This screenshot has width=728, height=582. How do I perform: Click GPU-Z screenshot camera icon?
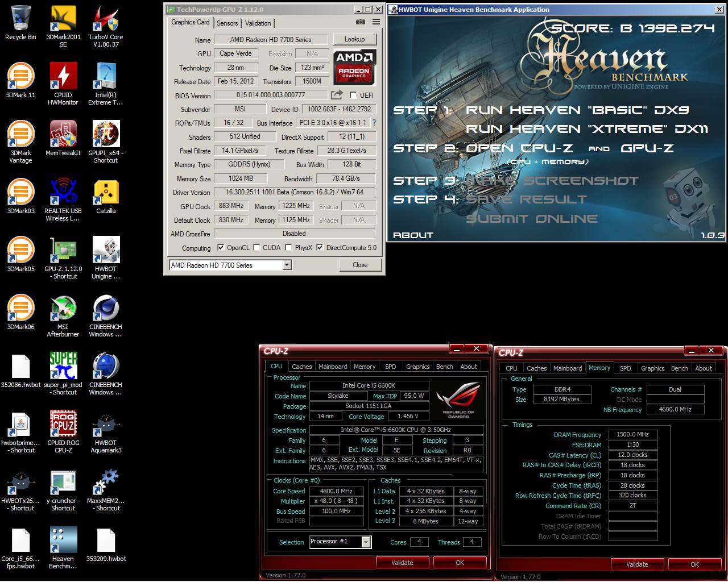[x=361, y=22]
